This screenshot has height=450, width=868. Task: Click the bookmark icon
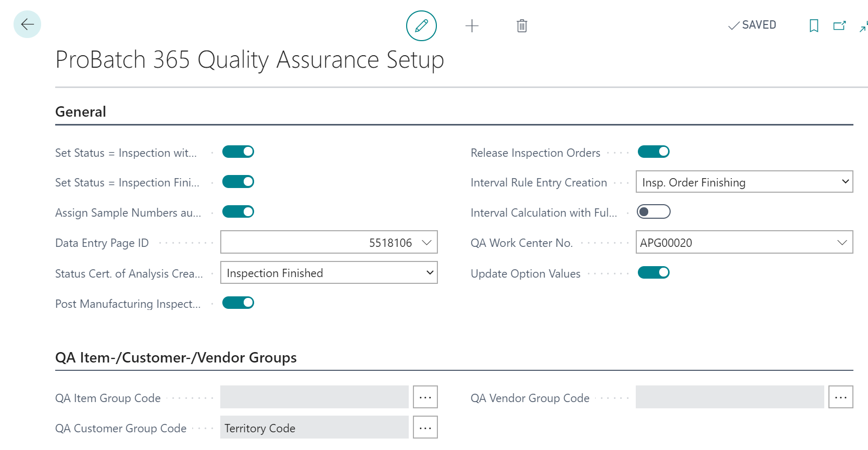(x=814, y=26)
